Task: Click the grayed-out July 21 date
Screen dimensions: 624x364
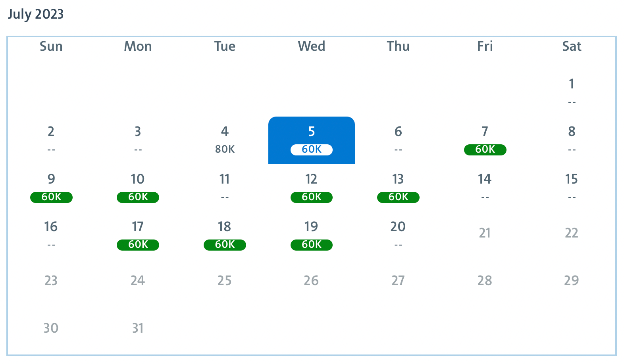Action: [485, 234]
